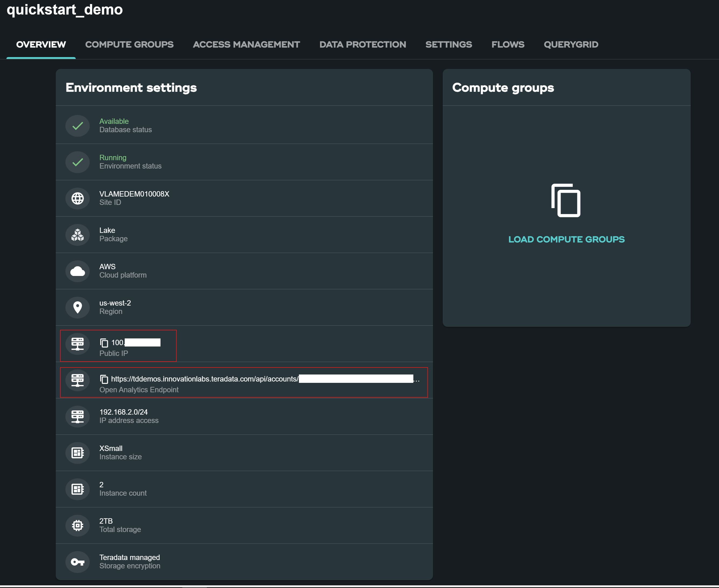Open the Settings tab
This screenshot has height=588, width=719.
pyautogui.click(x=449, y=44)
